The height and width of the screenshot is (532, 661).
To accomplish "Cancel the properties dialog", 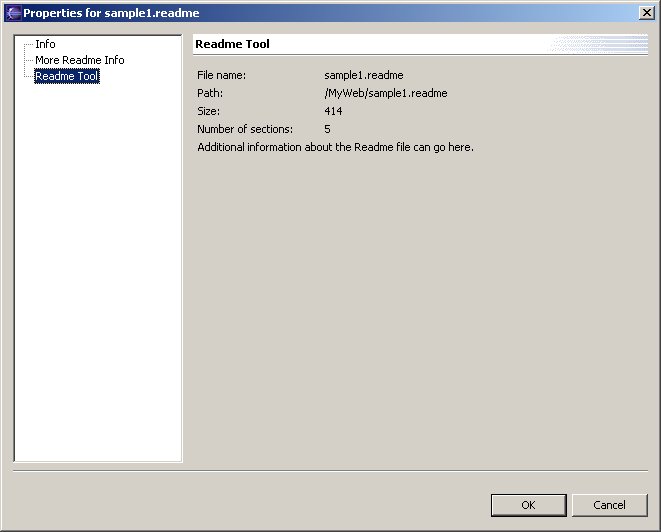I will point(609,505).
